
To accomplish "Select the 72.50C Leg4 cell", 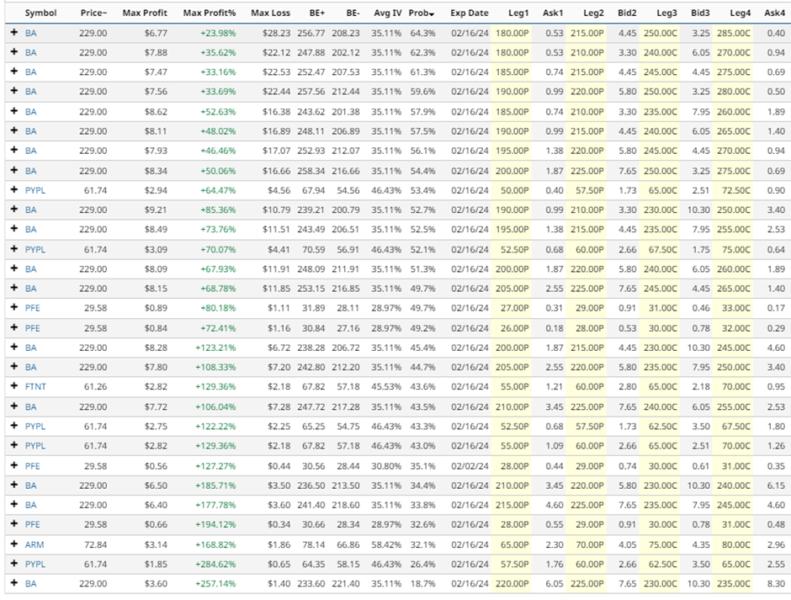I will point(736,190).
